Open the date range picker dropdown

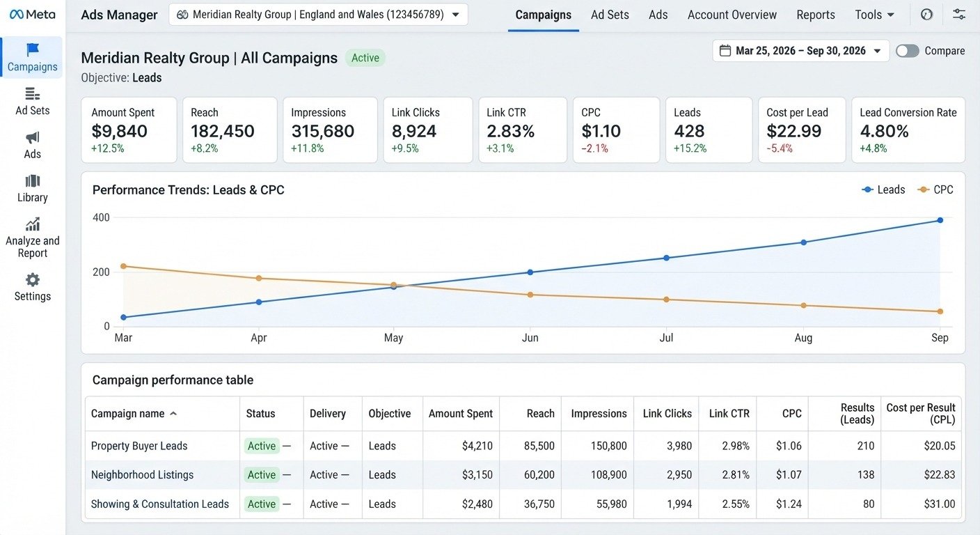click(800, 51)
